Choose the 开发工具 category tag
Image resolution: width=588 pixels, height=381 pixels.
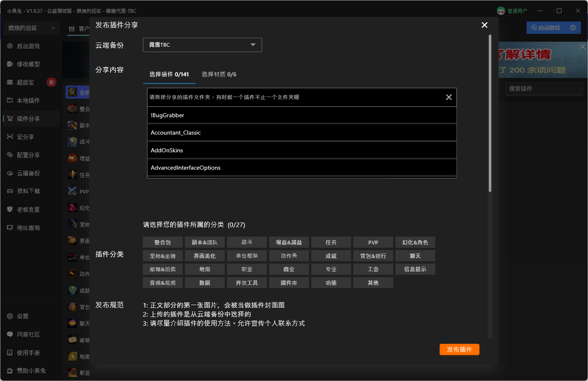coord(247,283)
